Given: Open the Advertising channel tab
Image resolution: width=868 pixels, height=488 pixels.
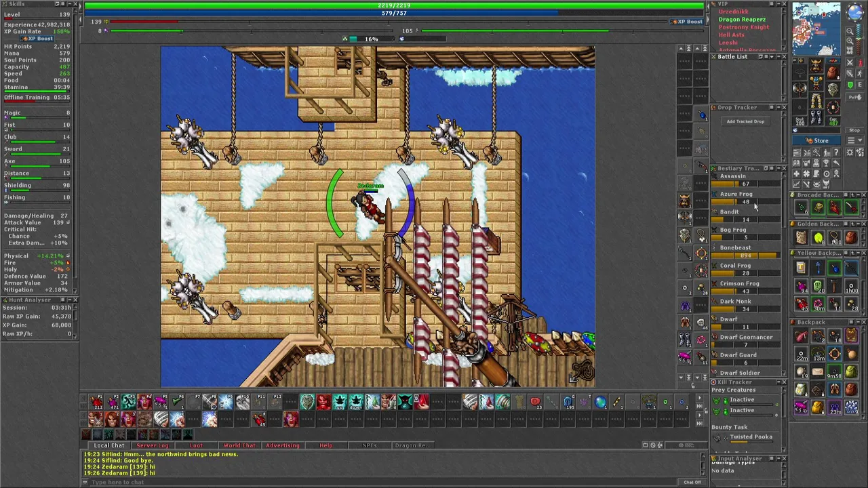Looking at the screenshot, I should 283,445.
